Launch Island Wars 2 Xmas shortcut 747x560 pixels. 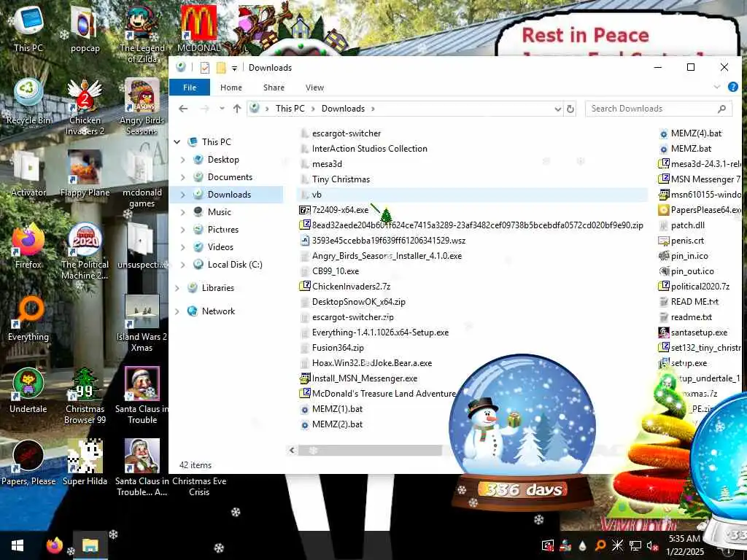point(142,324)
